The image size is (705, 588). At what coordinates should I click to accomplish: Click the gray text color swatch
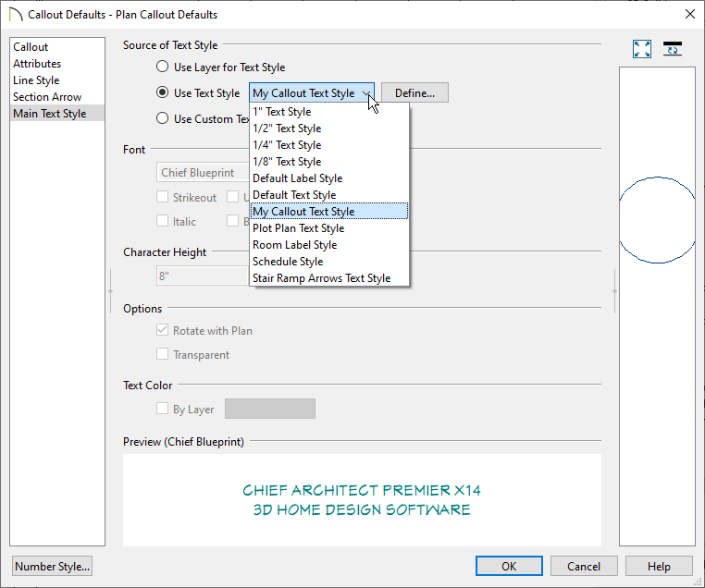coord(270,409)
